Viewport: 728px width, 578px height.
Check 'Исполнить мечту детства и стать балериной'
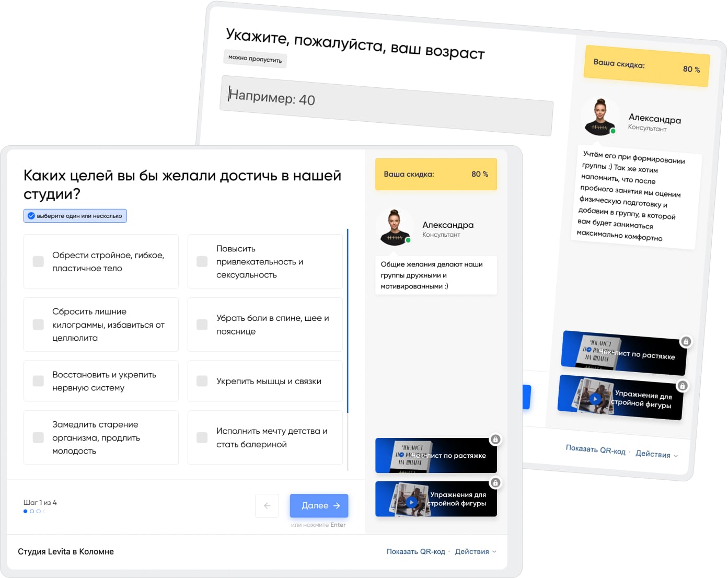click(202, 437)
